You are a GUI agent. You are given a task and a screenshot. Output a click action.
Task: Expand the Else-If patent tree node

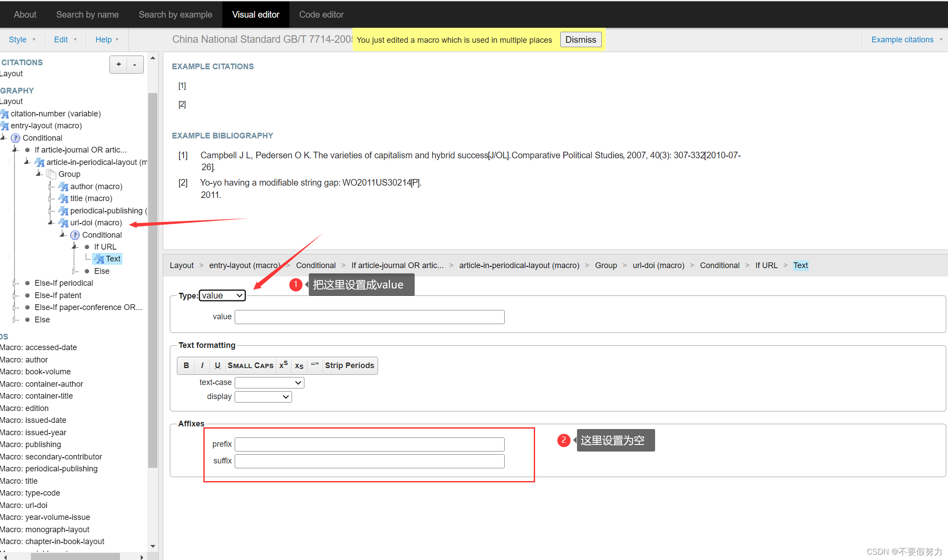click(15, 295)
